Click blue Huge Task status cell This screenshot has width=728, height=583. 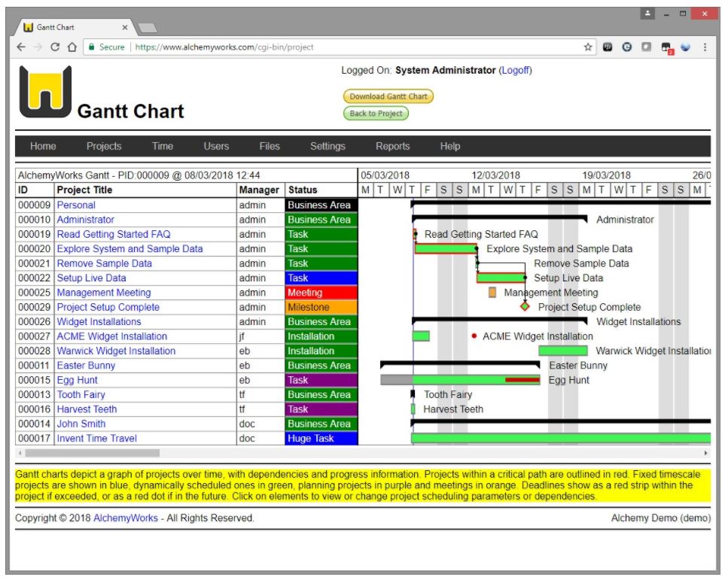click(x=321, y=439)
